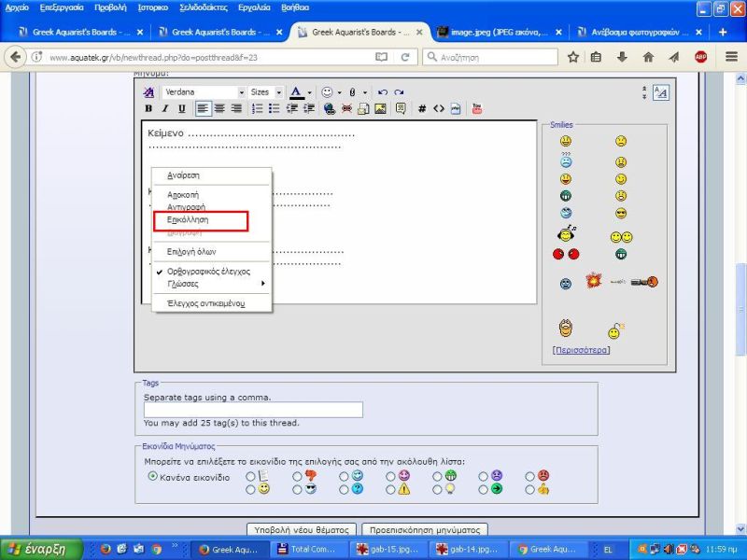Open the smilies dropdown arrow in toolbar
Viewport: 747px width, 560px height.
pyautogui.click(x=338, y=92)
